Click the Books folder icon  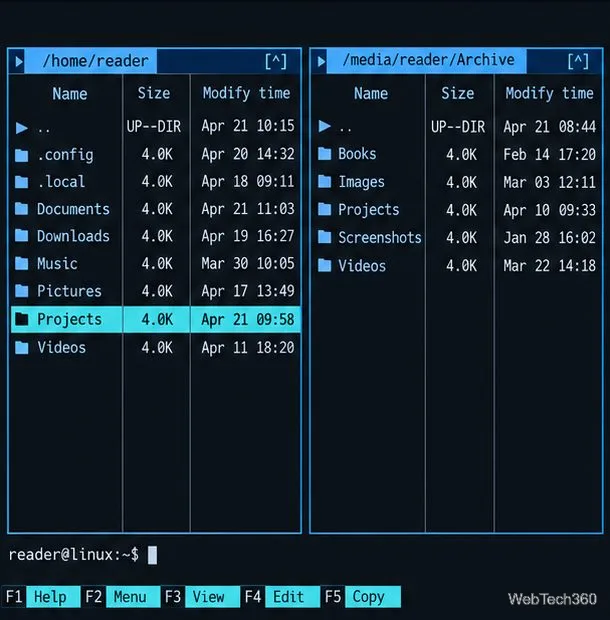tap(325, 154)
